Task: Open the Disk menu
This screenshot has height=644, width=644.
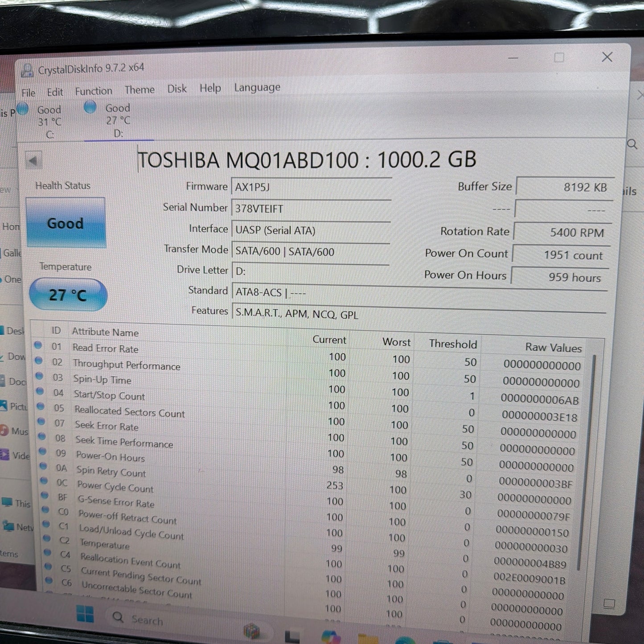Action: [x=177, y=88]
